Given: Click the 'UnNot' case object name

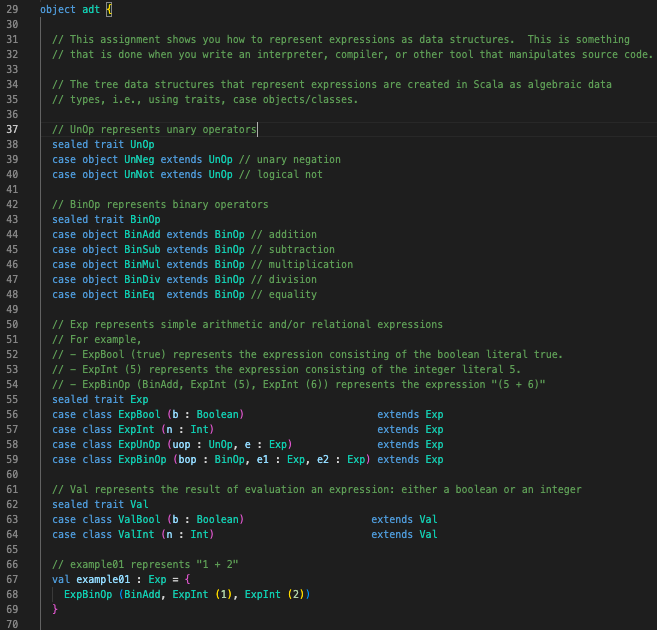Looking at the screenshot, I should click(139, 174).
